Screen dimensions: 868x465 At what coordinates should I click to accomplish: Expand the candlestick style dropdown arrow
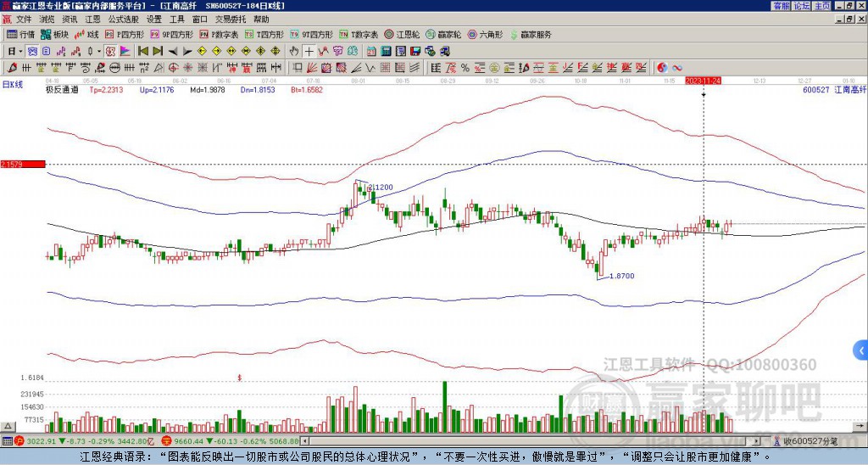pos(99,52)
